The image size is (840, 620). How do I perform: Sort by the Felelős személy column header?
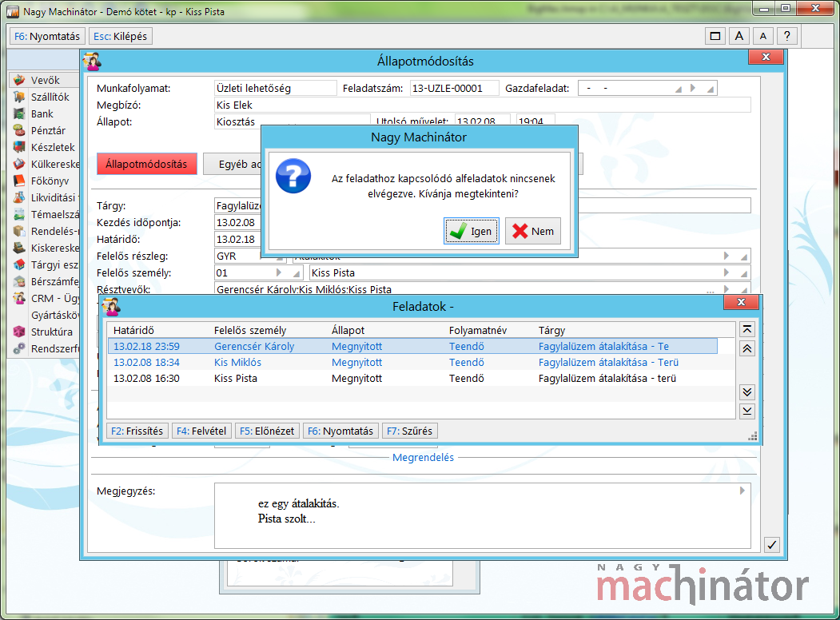[x=250, y=330]
